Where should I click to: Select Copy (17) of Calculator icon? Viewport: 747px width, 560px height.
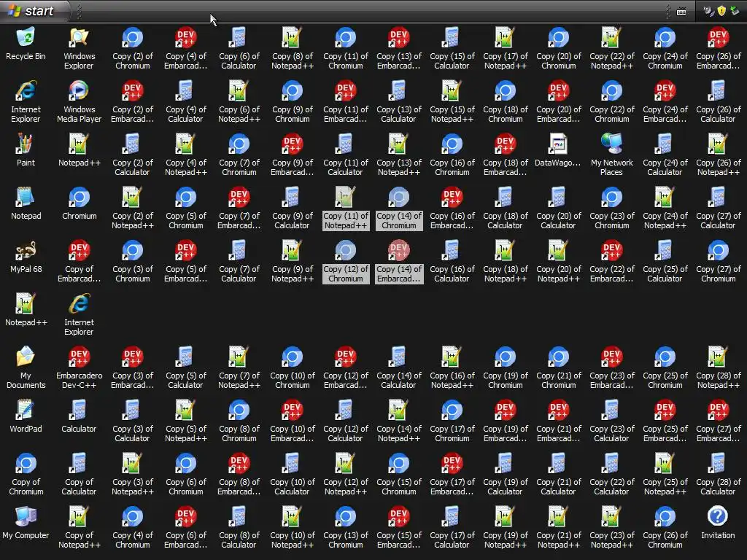tap(452, 528)
